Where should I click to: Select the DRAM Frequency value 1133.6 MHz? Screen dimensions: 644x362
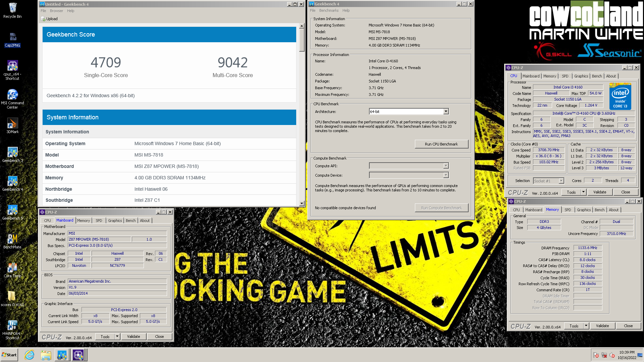[x=588, y=248]
